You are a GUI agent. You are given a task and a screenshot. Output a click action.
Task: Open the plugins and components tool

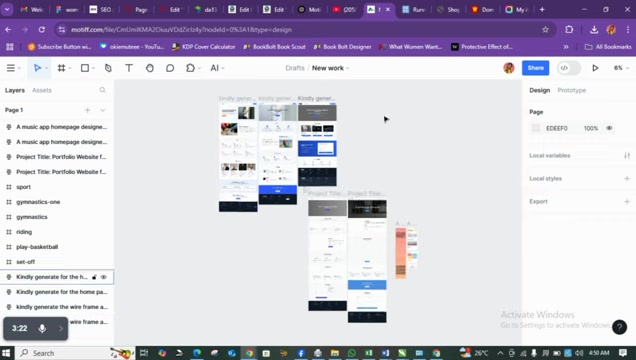click(190, 68)
